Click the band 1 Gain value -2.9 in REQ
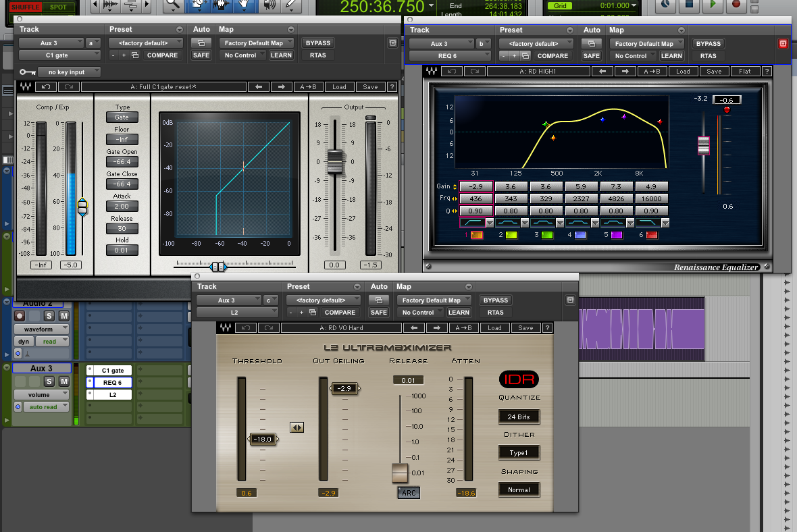Screen dimensions: 797x532 click(x=475, y=186)
